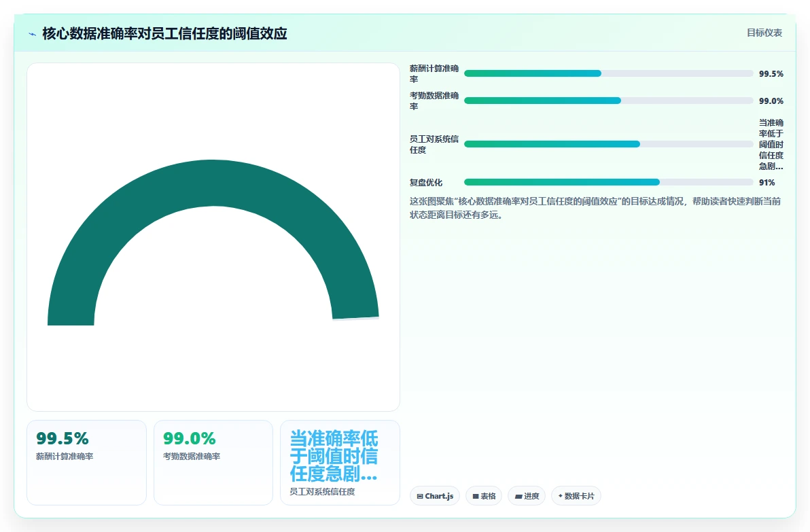Click the 进度 tag chip

coord(527,496)
